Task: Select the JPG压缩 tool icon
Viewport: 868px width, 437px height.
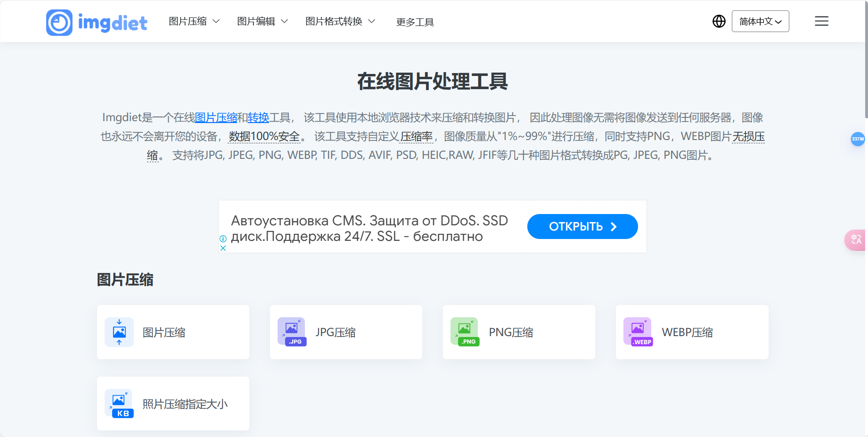Action: pyautogui.click(x=292, y=332)
